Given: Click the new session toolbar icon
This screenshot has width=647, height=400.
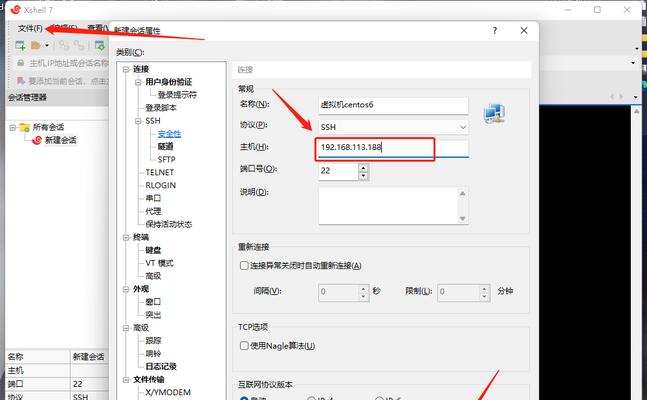Looking at the screenshot, I should [x=20, y=45].
